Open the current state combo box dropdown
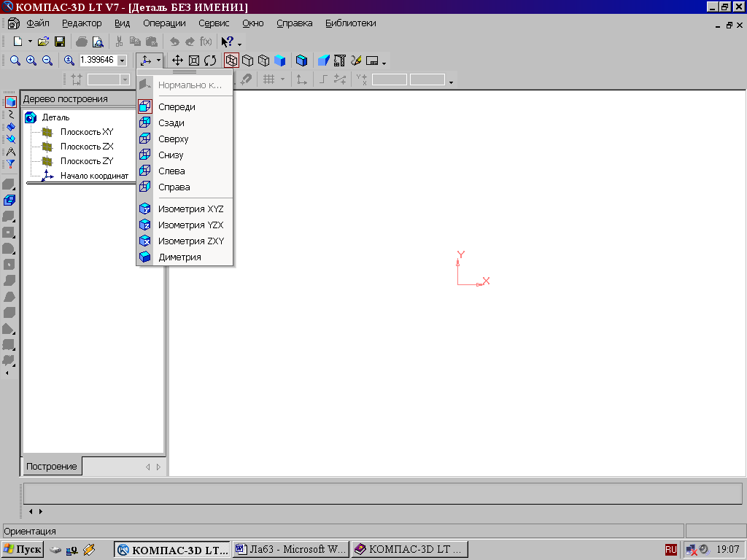 coord(125,79)
